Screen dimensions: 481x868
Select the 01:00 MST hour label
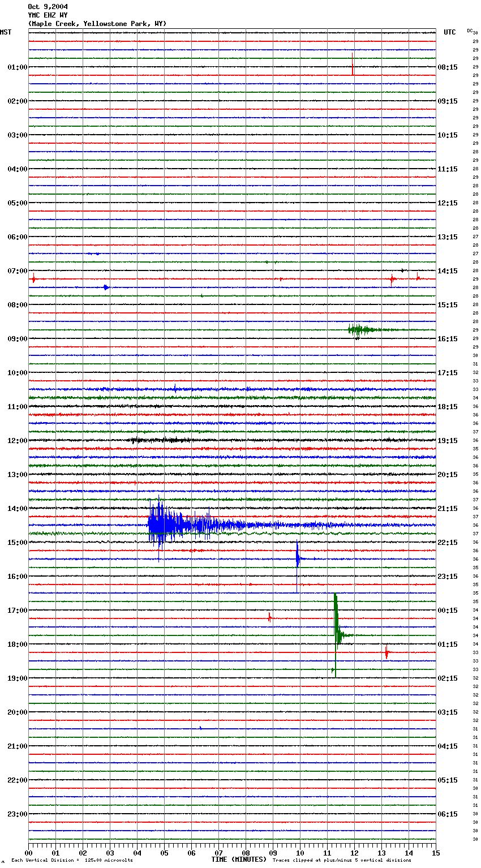point(18,67)
